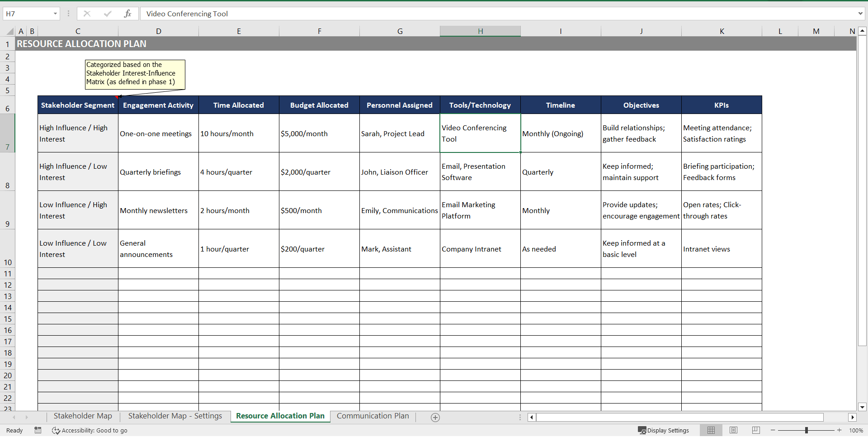Image resolution: width=868 pixels, height=437 pixels.
Task: Click the yellow comment note box
Action: 135,74
